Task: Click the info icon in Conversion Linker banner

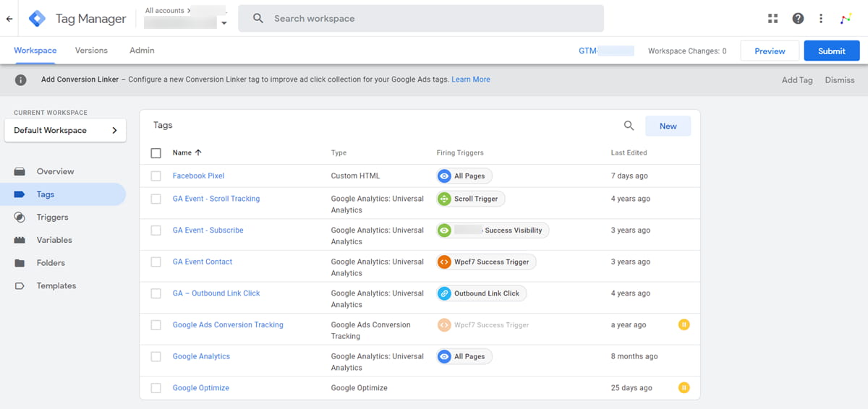Action: [x=20, y=80]
